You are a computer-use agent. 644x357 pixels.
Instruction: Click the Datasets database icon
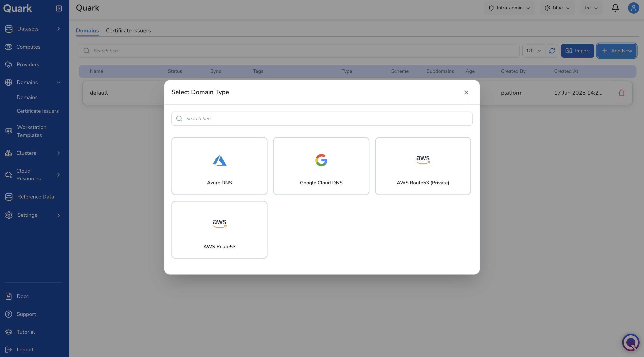[x=9, y=29]
